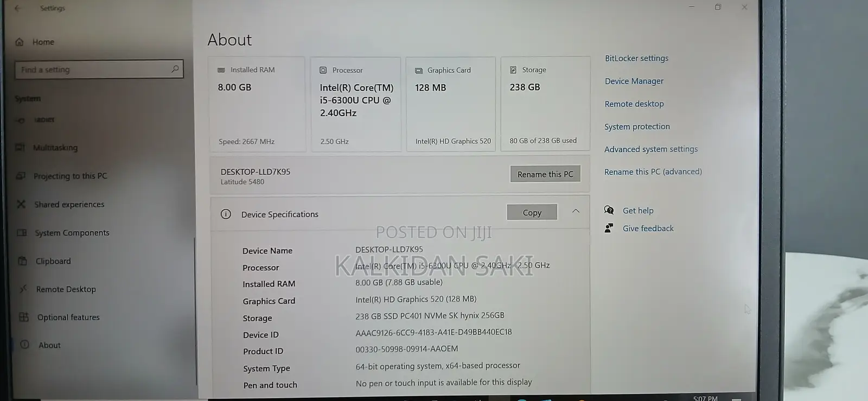Maximize the Settings window
This screenshot has height=401, width=868.
point(718,7)
